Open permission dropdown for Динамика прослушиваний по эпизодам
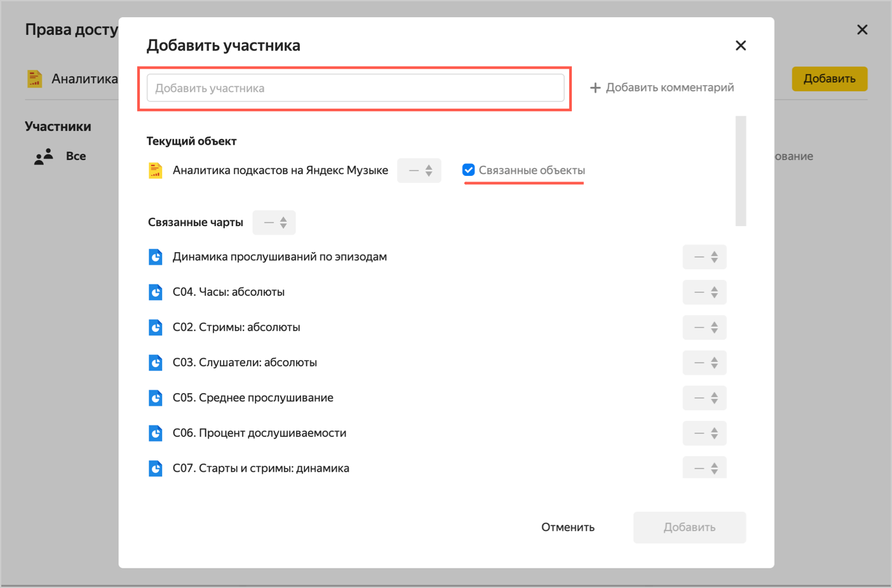 coord(704,257)
